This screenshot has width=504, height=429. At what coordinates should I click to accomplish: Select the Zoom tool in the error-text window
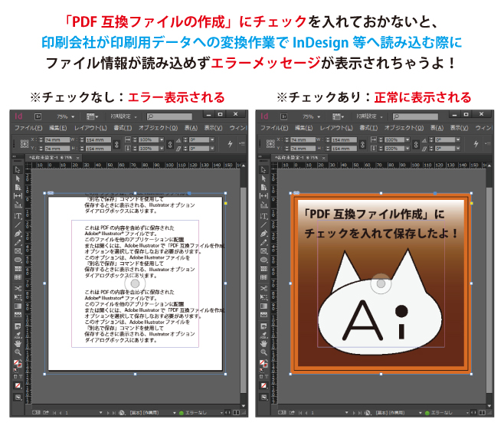point(18,352)
